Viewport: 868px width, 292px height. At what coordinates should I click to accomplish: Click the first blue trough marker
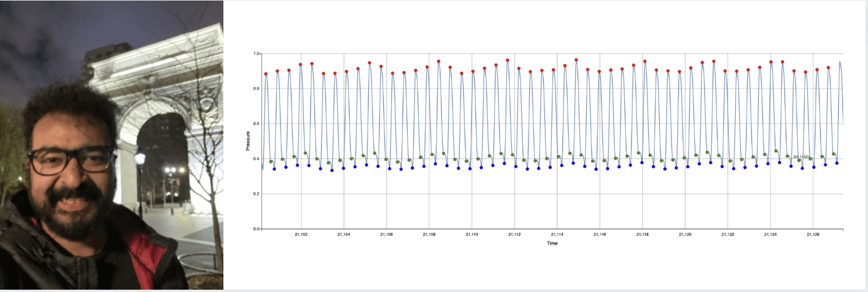[274, 169]
